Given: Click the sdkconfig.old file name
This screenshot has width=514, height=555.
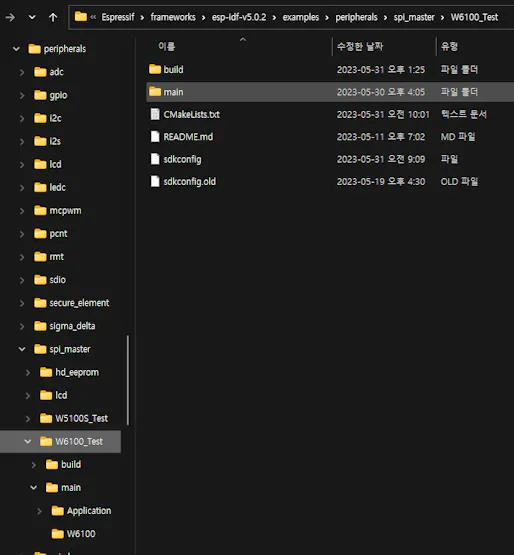Looking at the screenshot, I should (x=189, y=182).
